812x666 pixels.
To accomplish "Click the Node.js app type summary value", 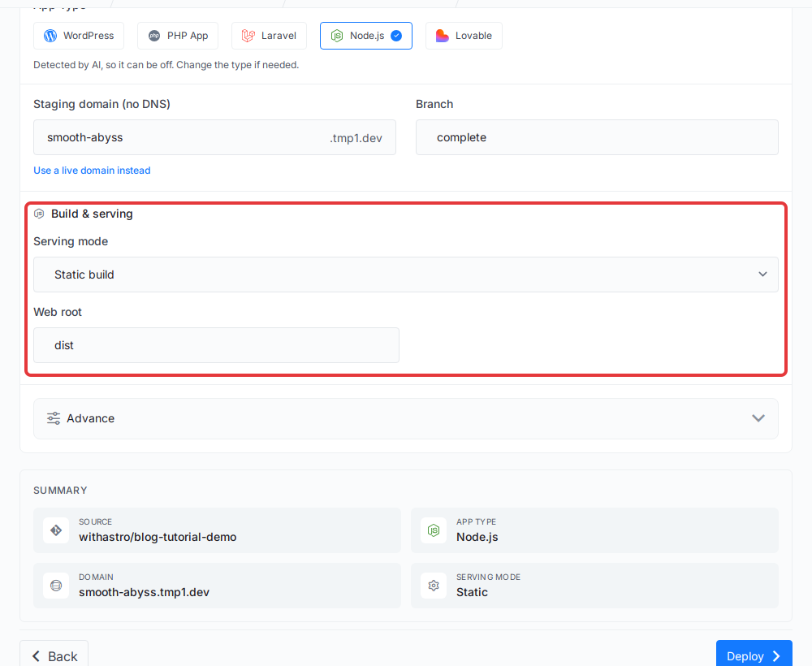I will tap(477, 537).
